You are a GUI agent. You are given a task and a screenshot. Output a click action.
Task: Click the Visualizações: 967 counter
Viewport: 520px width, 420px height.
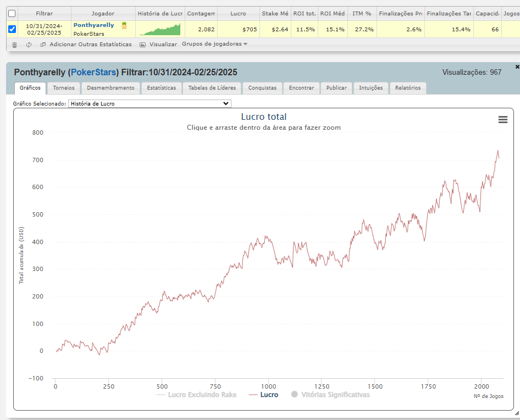(x=472, y=73)
